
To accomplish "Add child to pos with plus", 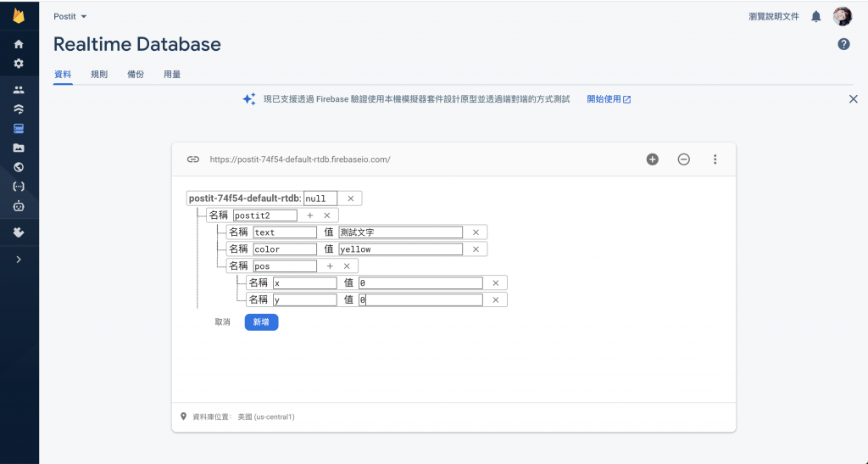I will [x=330, y=266].
